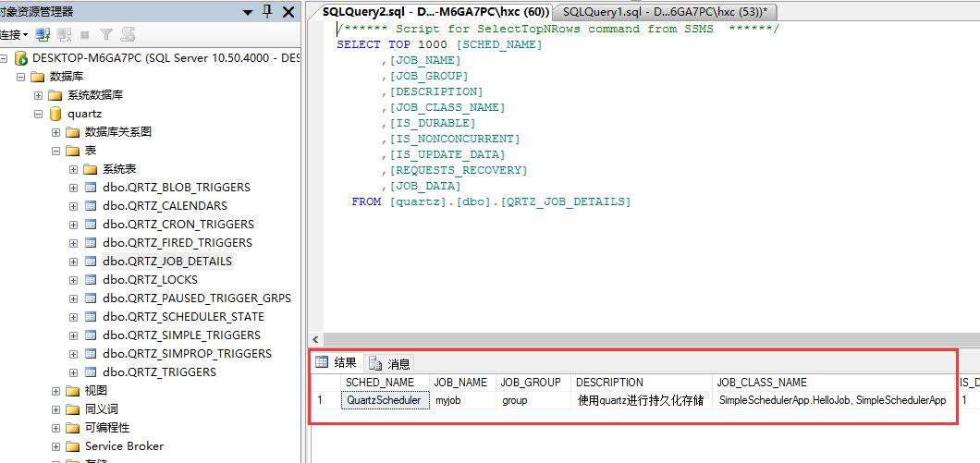This screenshot has width=980, height=463.
Task: Click the 系统数据库 folder icon
Action: [55, 95]
